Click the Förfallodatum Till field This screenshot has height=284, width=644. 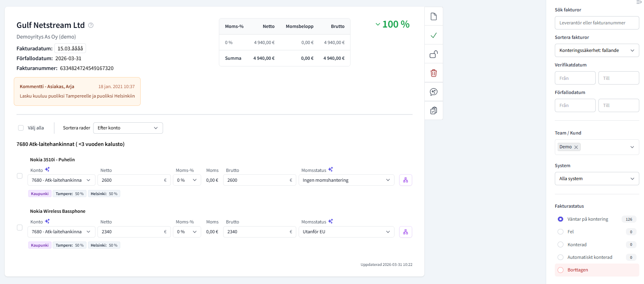(x=619, y=105)
